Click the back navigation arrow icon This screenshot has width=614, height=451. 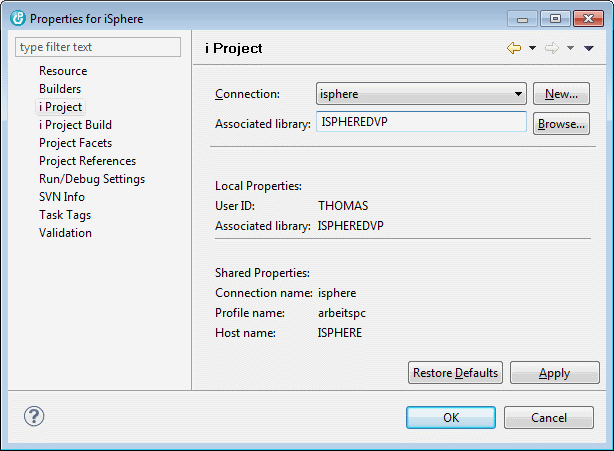tap(514, 48)
